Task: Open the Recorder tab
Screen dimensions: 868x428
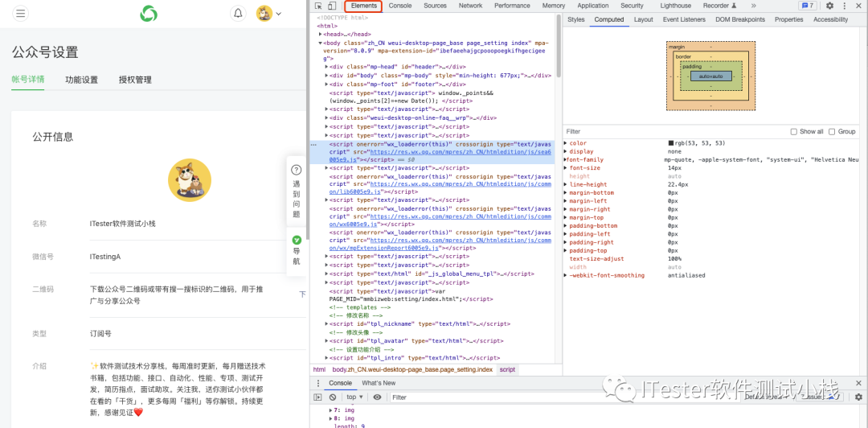Action: [x=719, y=6]
